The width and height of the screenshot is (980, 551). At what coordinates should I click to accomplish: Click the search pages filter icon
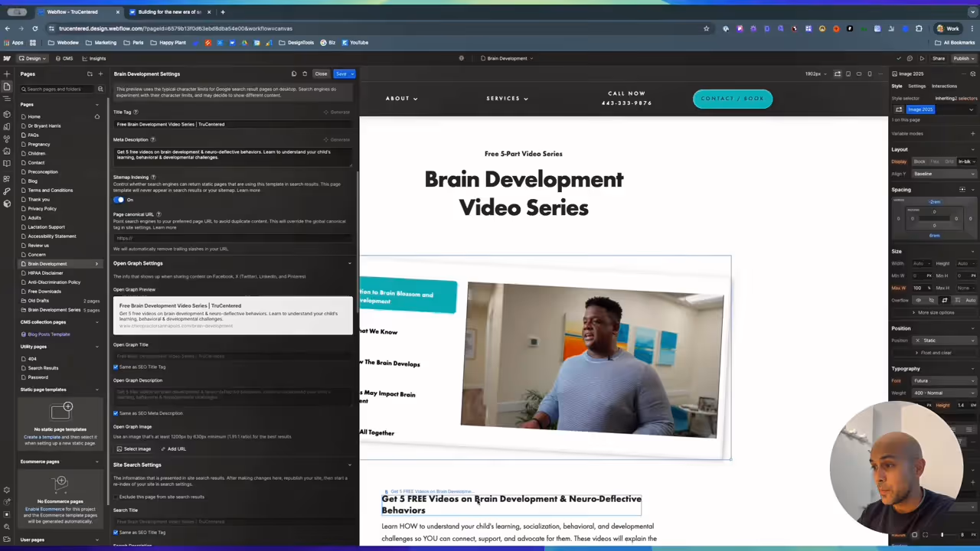point(100,89)
